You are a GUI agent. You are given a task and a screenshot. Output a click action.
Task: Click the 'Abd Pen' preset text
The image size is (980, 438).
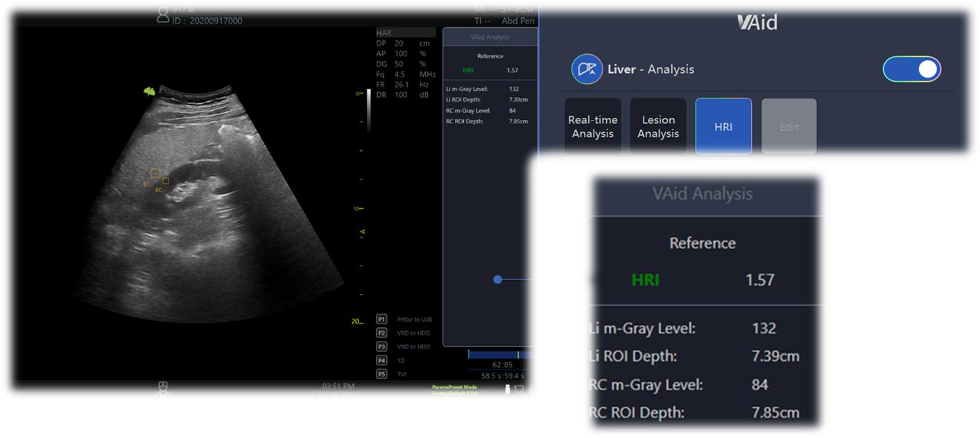[518, 21]
